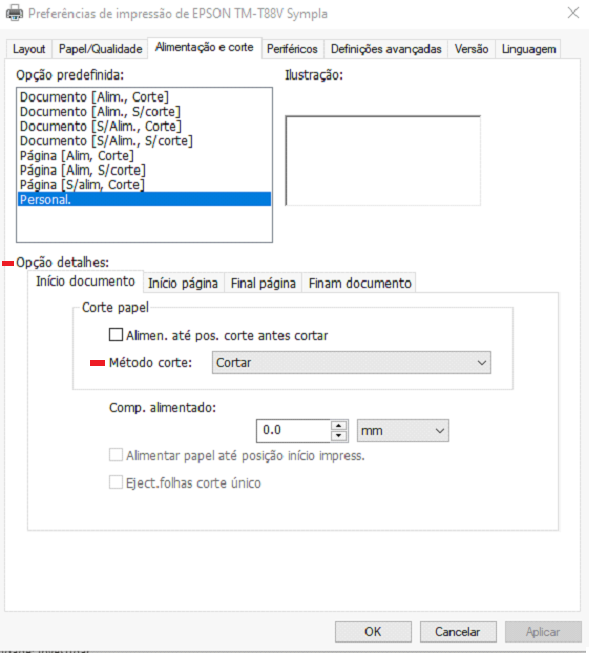Open the Papel/Qualidade tab
The image size is (589, 653).
[x=100, y=49]
